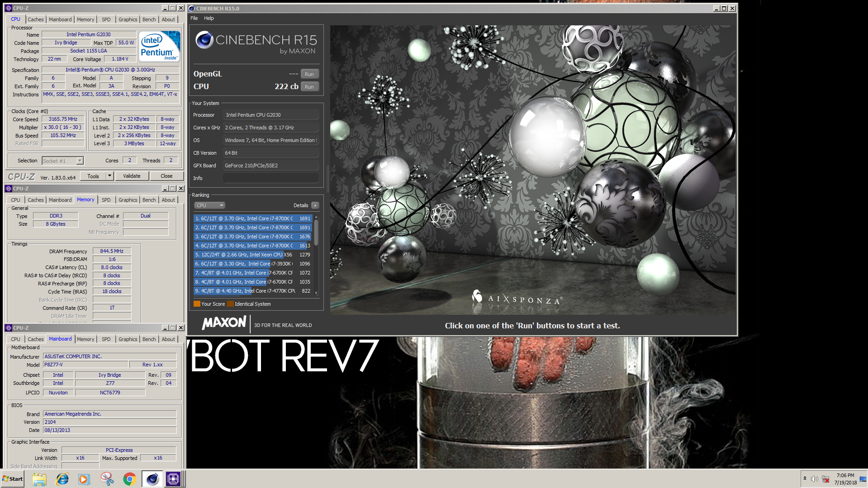Launch Internet Explorer from the taskbar

pos(62,479)
